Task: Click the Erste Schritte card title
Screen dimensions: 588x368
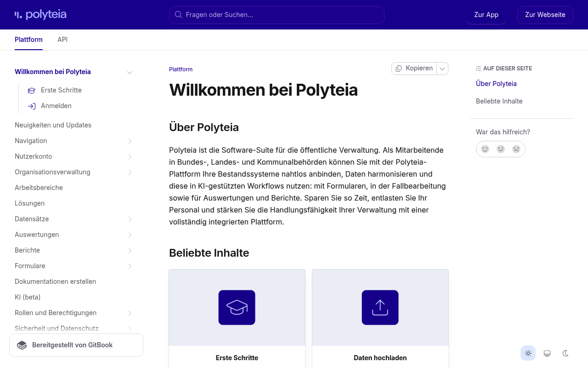Action: [x=237, y=358]
